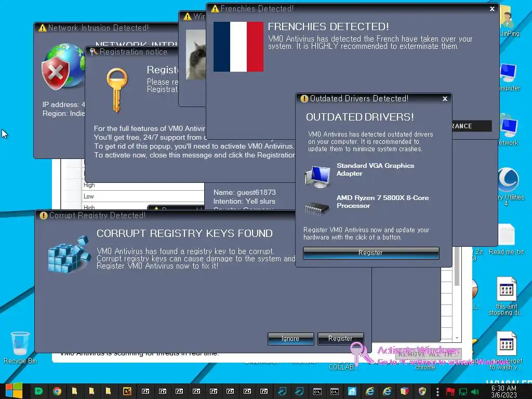Click the golden key icon in Registration notice

click(x=117, y=90)
